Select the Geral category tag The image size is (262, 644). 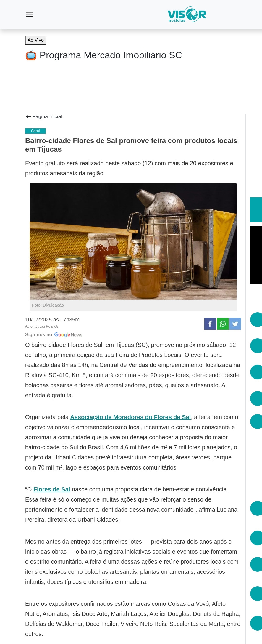click(35, 131)
